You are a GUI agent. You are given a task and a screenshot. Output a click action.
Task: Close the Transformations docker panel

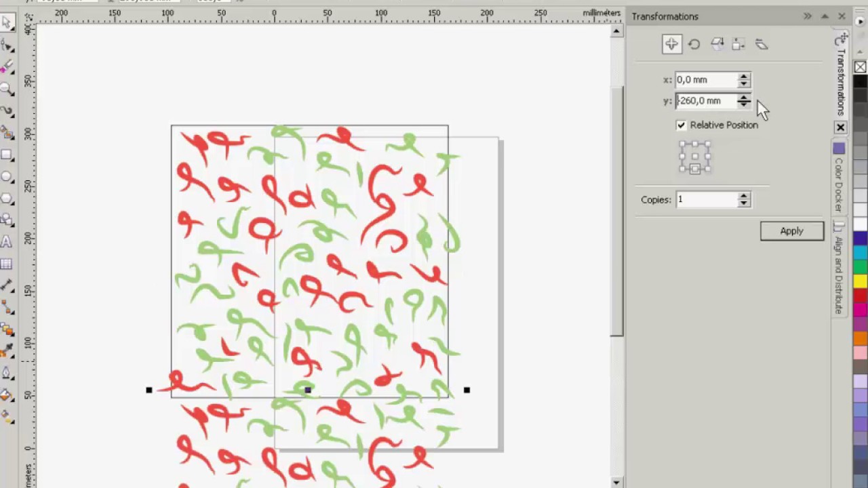click(x=842, y=16)
